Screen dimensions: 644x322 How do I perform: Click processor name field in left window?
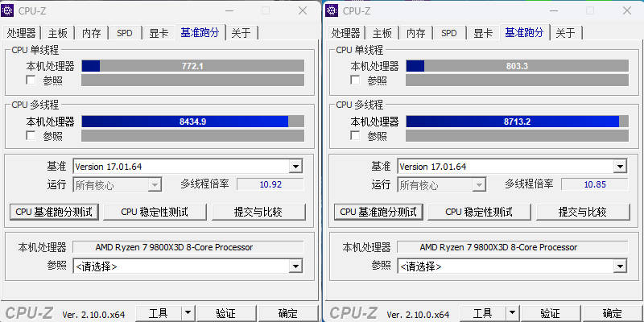pyautogui.click(x=188, y=247)
